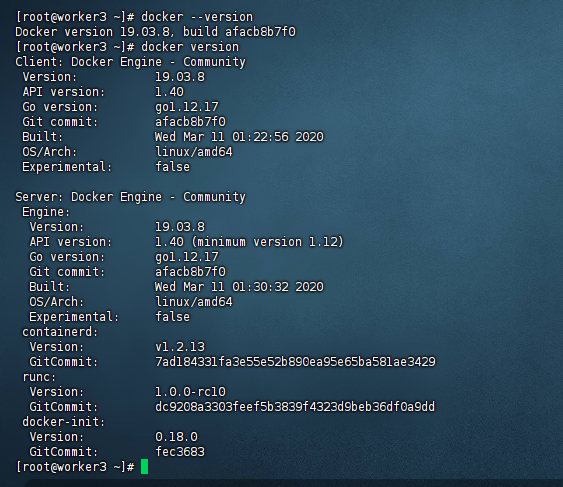Viewport: 563px width, 487px height.
Task: Click the 'runc:' label
Action: point(39,377)
